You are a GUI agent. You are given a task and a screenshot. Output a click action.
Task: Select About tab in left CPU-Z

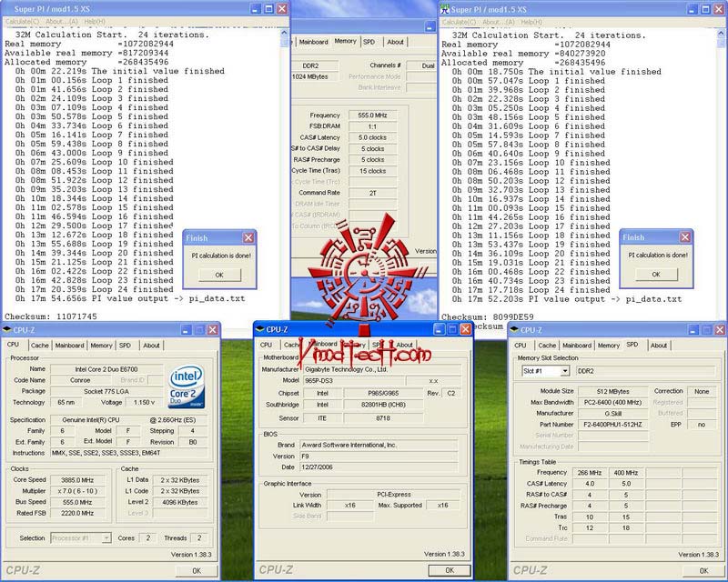151,346
